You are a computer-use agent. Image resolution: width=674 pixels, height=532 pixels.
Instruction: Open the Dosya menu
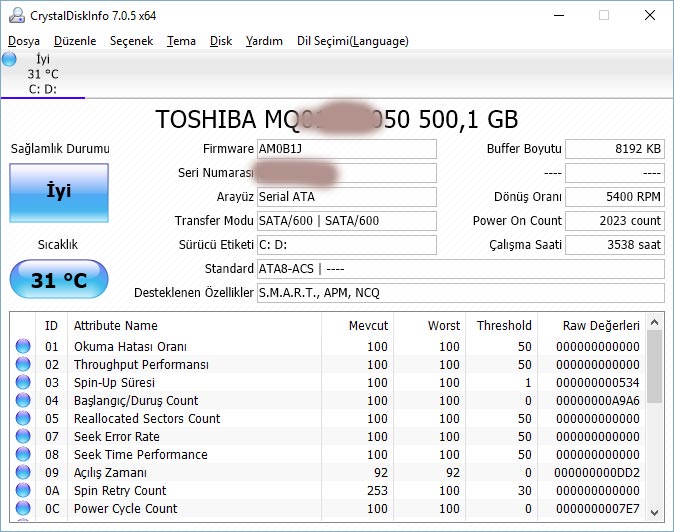pos(24,41)
